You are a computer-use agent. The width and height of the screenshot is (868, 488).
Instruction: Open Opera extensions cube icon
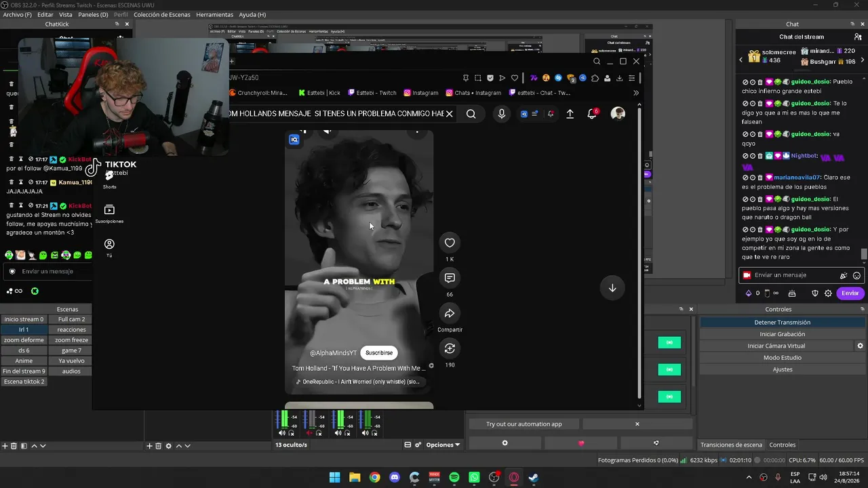click(x=595, y=78)
